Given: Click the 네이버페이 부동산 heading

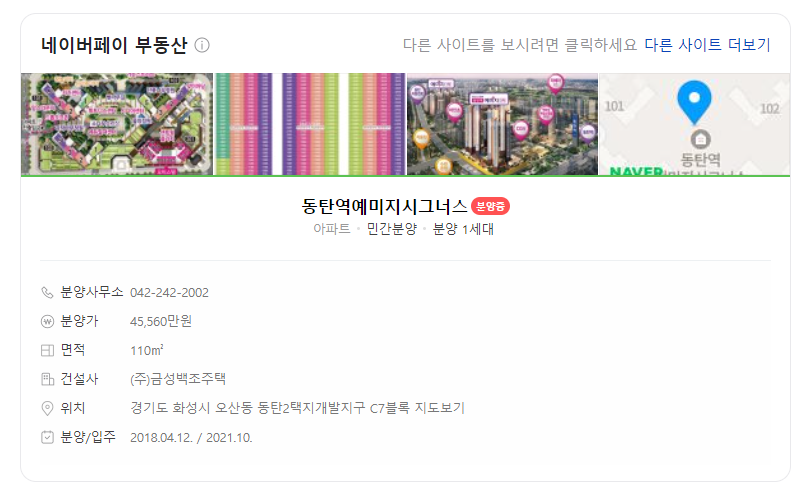Looking at the screenshot, I should [114, 45].
